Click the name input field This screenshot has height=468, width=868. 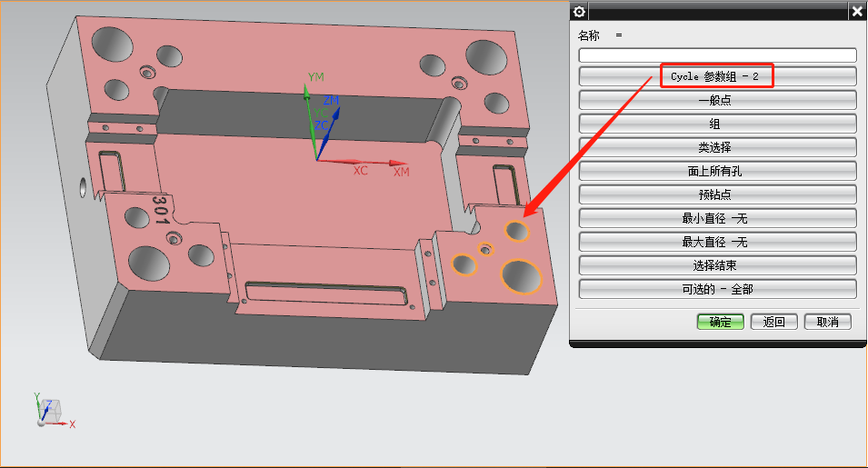coord(717,55)
